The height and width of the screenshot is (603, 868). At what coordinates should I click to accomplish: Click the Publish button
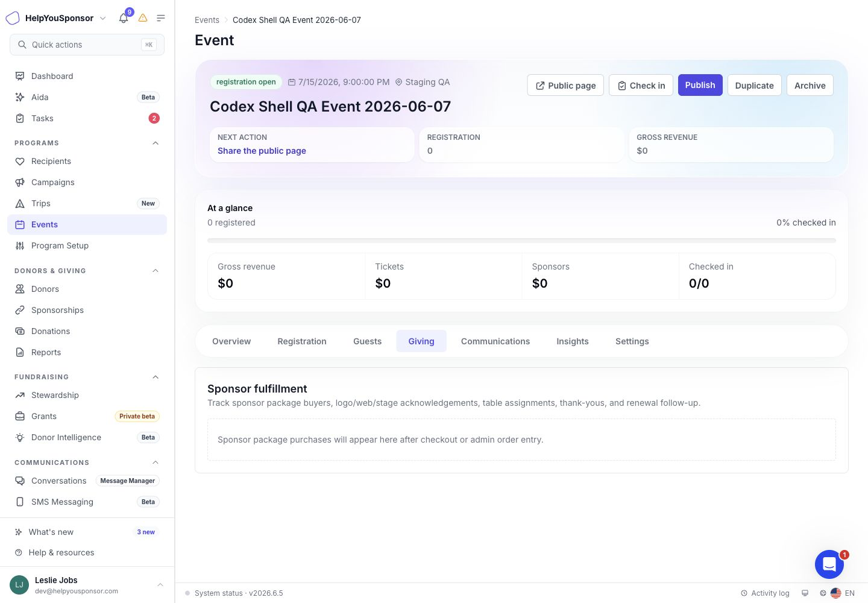tap(700, 85)
